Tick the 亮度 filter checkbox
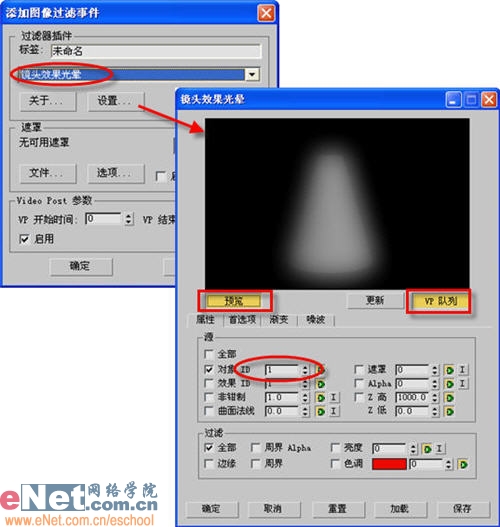500x527 pixels. click(x=335, y=448)
